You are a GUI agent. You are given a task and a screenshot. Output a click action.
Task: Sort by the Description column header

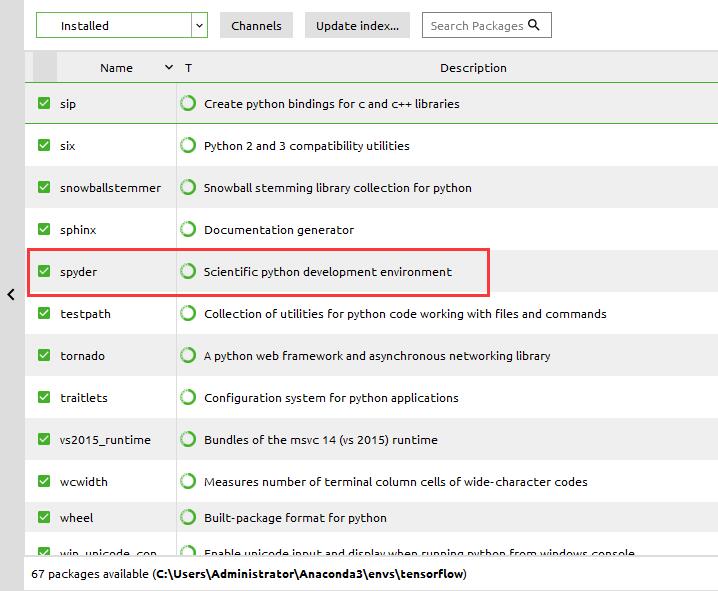(x=473, y=68)
